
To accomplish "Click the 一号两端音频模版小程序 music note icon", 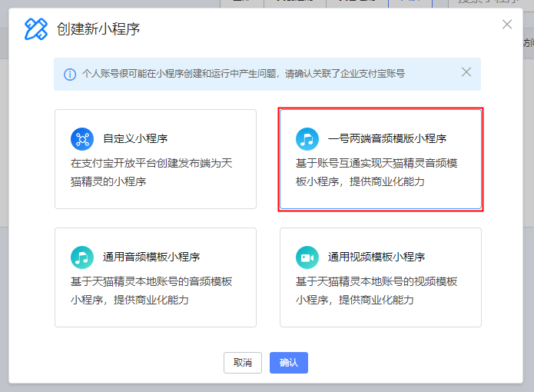I will (x=307, y=139).
